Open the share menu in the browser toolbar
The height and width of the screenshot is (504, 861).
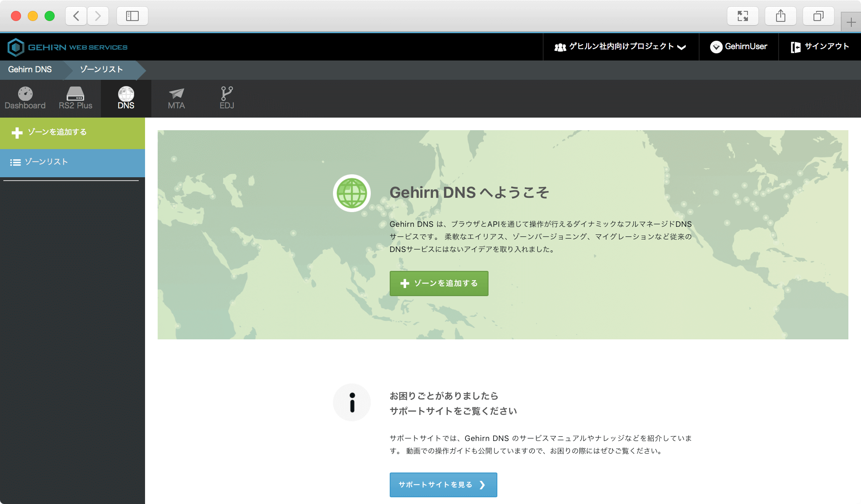(781, 16)
